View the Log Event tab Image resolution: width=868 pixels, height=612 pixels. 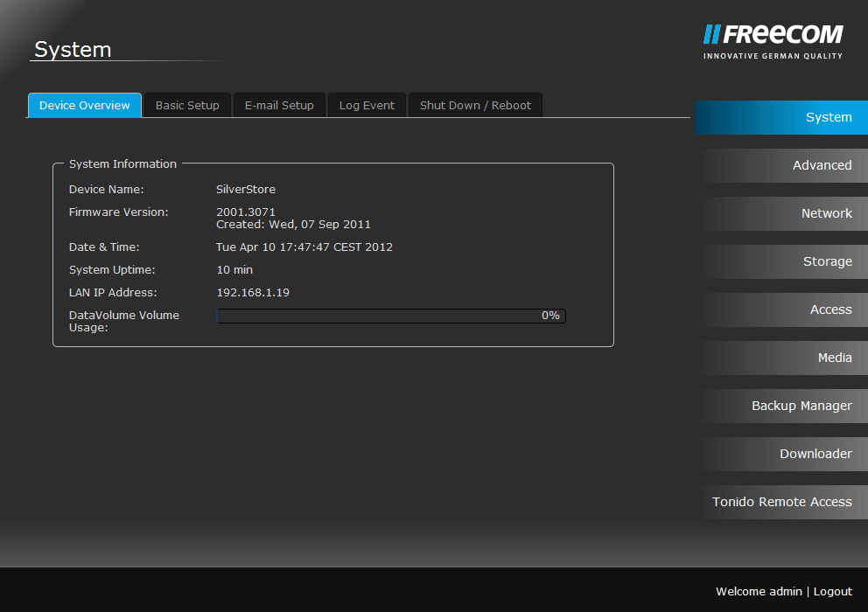pyautogui.click(x=367, y=105)
